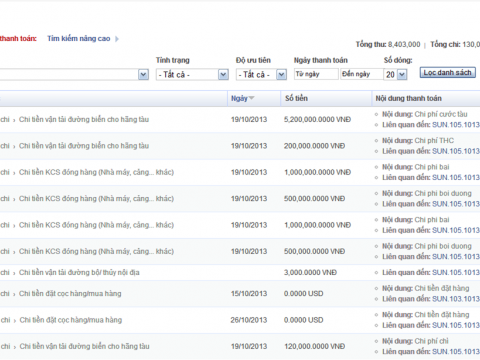Image resolution: width=480 pixels, height=360 pixels.
Task: Open the Tìm kiếm nâng cao link
Action: pos(78,39)
